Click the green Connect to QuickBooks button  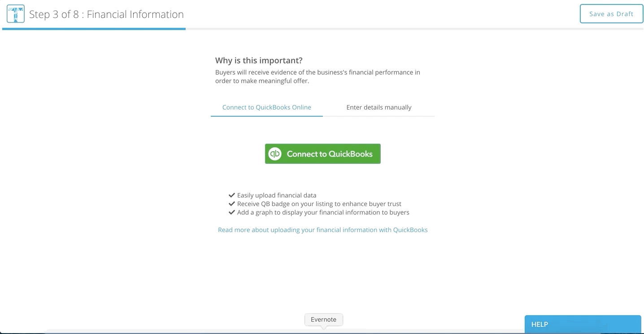pos(322,154)
